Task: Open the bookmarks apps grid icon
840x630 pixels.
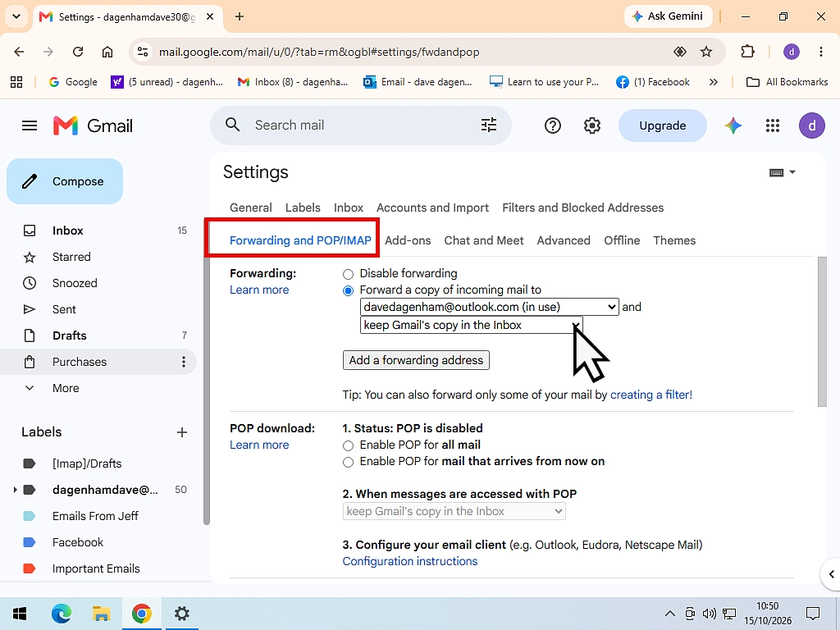Action: (x=16, y=82)
